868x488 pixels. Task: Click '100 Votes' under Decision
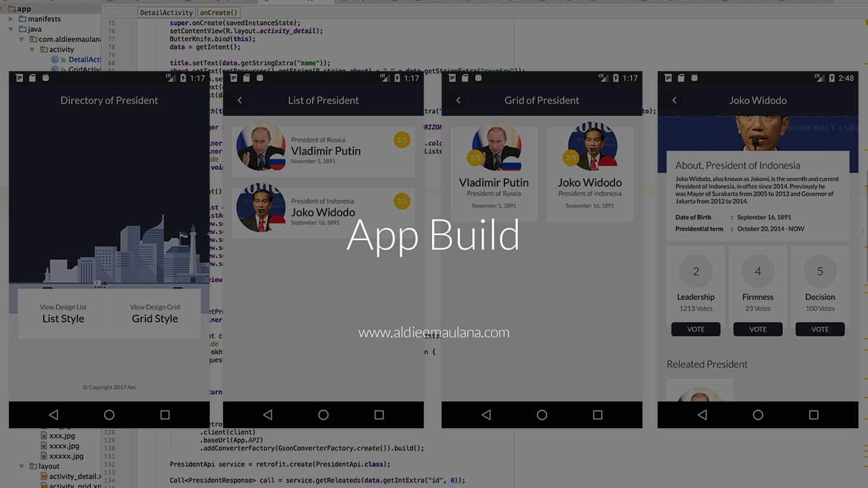[820, 309]
